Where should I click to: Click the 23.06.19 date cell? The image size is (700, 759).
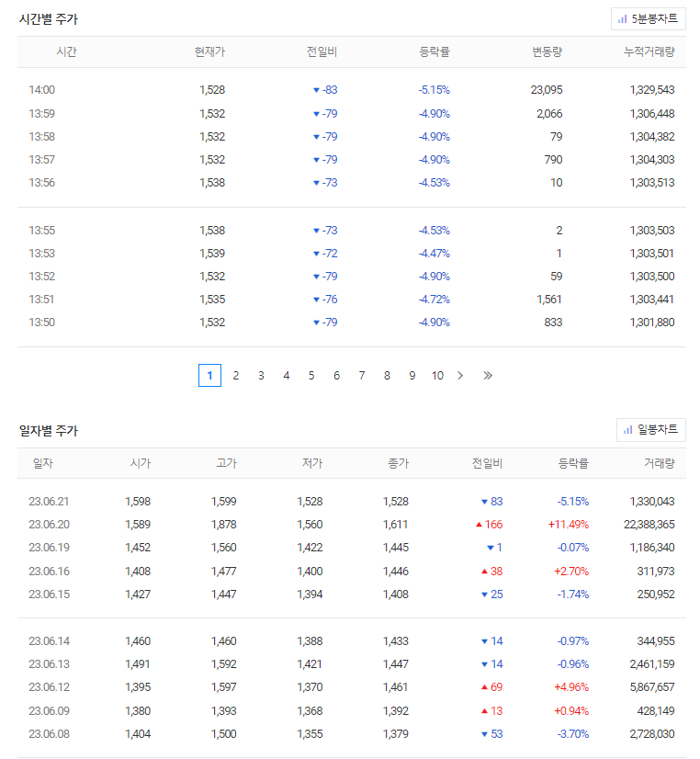point(49,548)
